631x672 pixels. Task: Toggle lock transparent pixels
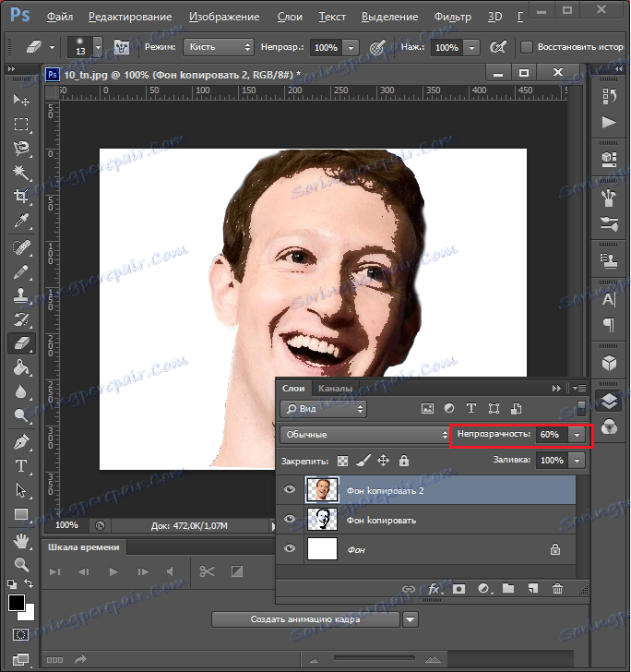click(342, 461)
